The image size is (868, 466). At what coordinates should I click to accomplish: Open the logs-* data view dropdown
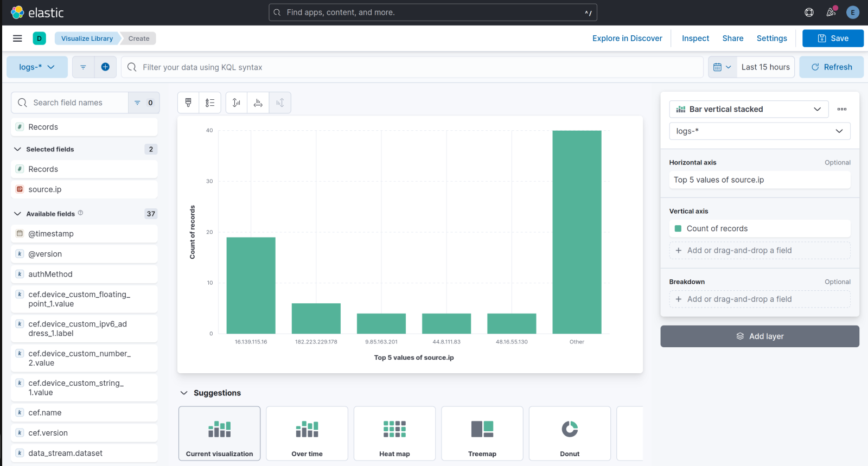[x=37, y=67]
